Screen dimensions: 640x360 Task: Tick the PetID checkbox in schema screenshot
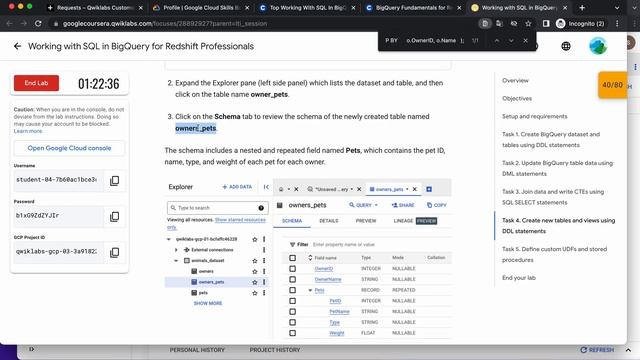(x=292, y=301)
